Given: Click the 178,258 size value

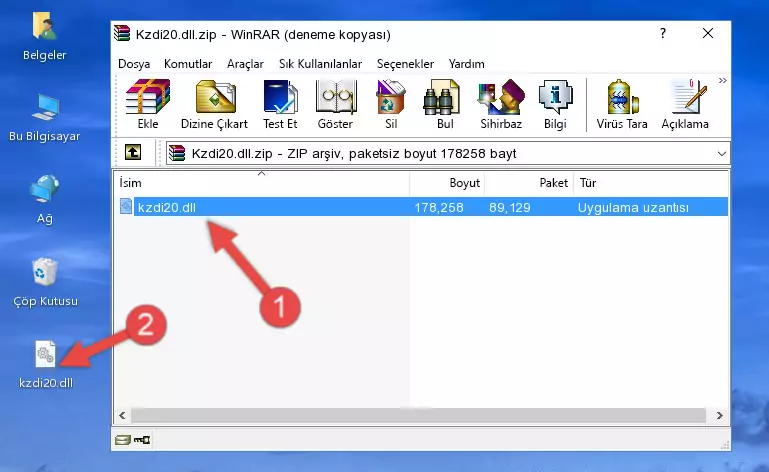Looking at the screenshot, I should (439, 208).
